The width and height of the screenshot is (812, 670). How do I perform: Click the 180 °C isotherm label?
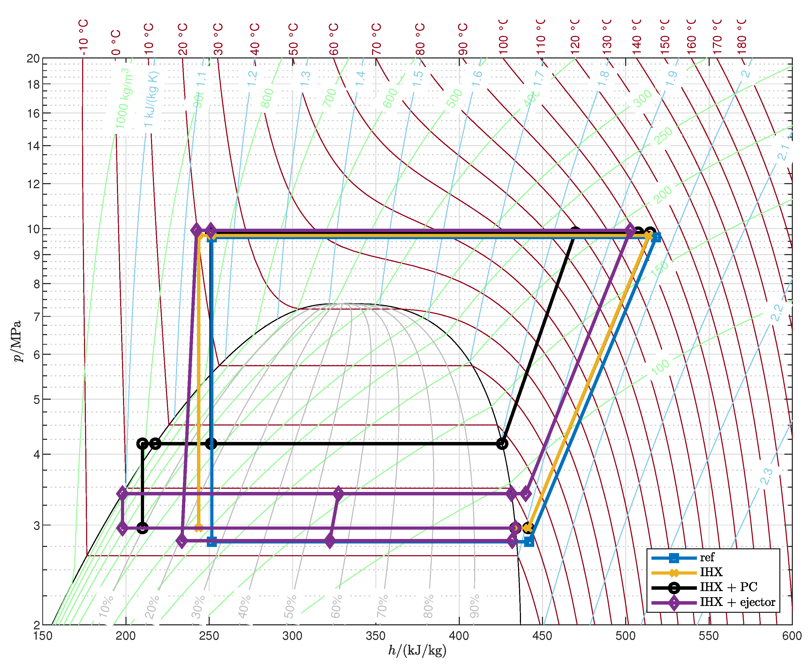click(741, 37)
